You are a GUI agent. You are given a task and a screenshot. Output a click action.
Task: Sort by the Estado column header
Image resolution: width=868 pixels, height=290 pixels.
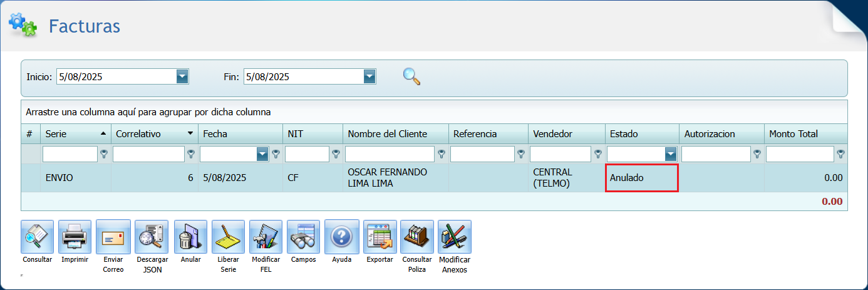click(x=642, y=133)
